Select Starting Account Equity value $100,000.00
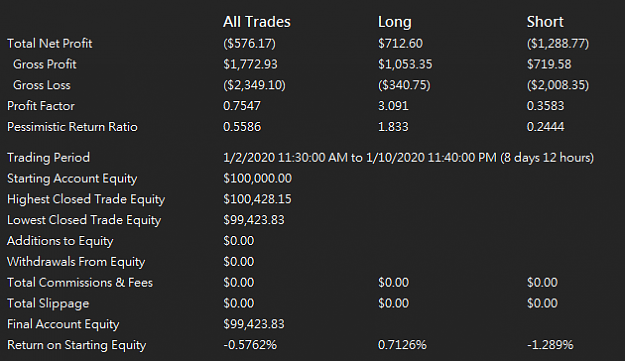This screenshot has height=361, width=625. [x=257, y=178]
